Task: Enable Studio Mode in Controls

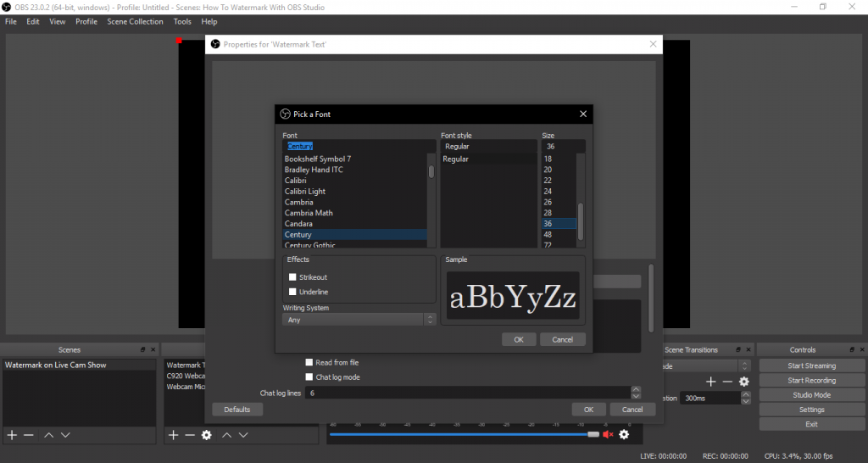Action: click(x=811, y=395)
